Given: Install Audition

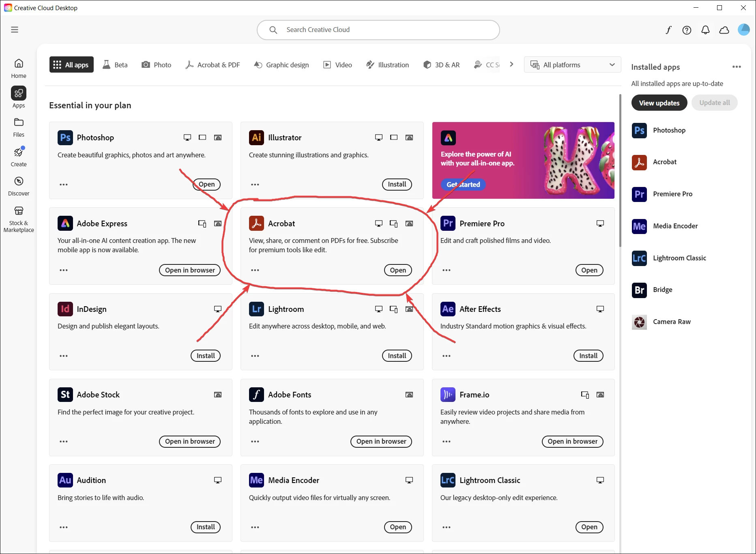Looking at the screenshot, I should 206,527.
